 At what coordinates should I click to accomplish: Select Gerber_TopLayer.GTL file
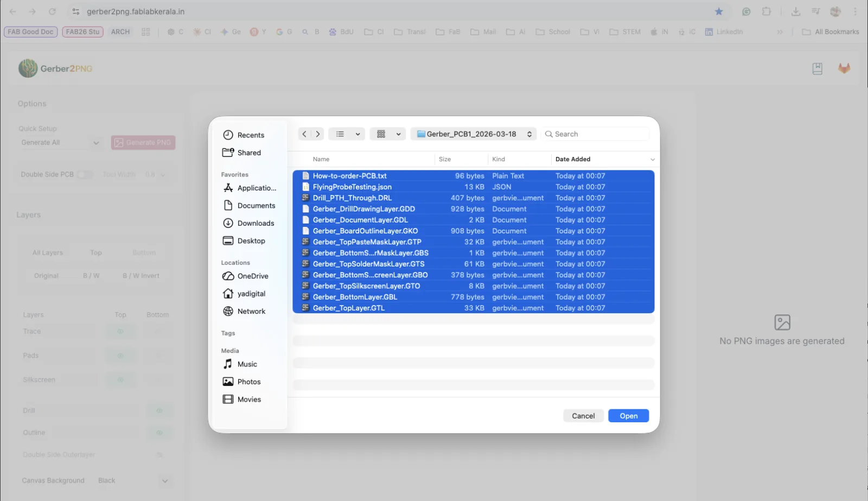click(473, 308)
